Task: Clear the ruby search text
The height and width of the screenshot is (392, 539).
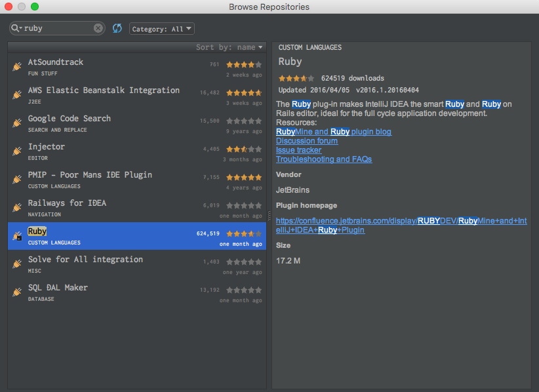Action: (98, 28)
